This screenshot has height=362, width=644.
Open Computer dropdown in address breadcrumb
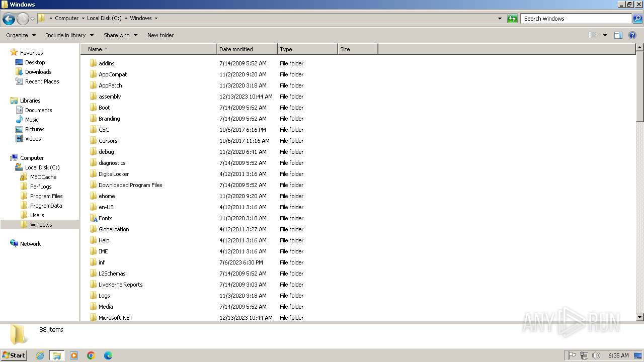coord(83,19)
